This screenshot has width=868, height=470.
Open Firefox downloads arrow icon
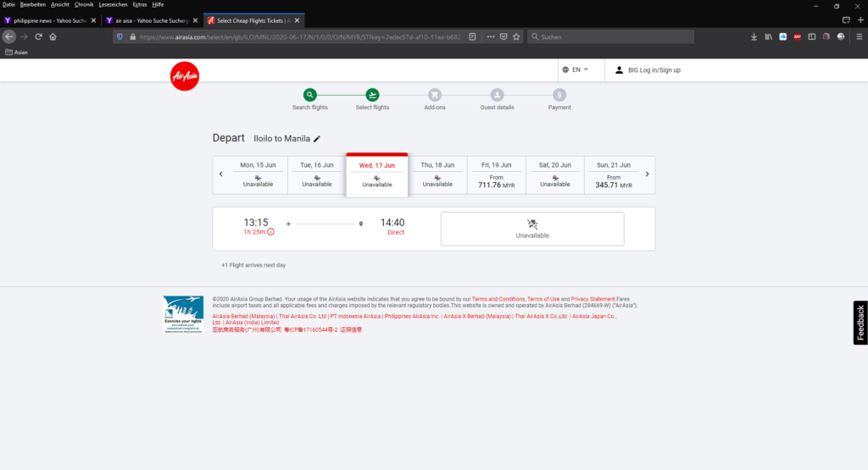pos(754,36)
